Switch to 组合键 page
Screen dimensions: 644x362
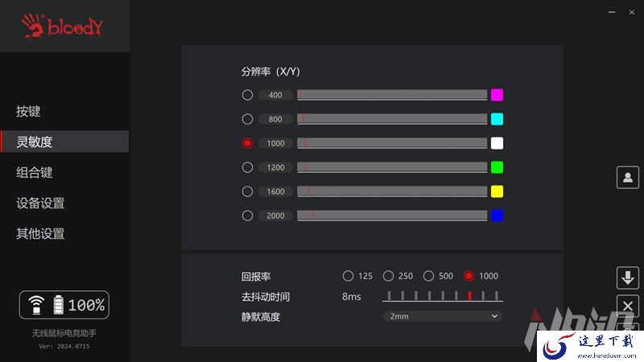coord(35,172)
